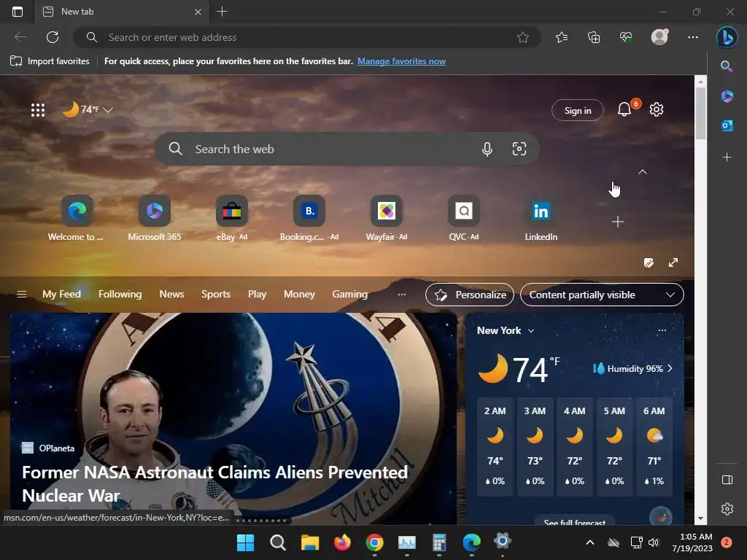The image size is (747, 560).
Task: Show more feed categories ellipsis
Action: pos(402,295)
